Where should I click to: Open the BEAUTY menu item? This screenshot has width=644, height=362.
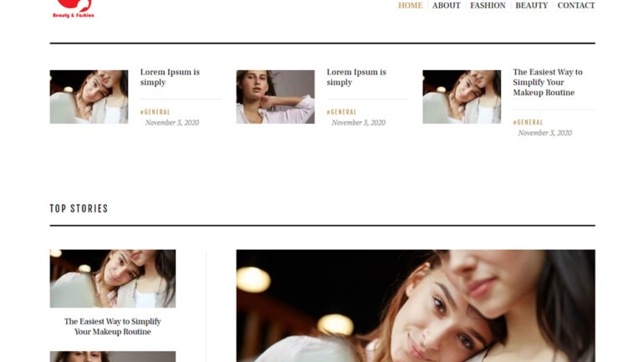click(531, 6)
